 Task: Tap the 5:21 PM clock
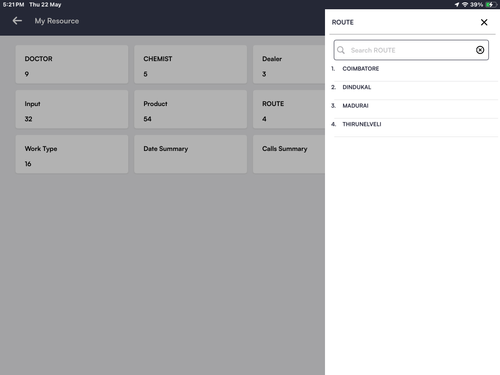[13, 5]
